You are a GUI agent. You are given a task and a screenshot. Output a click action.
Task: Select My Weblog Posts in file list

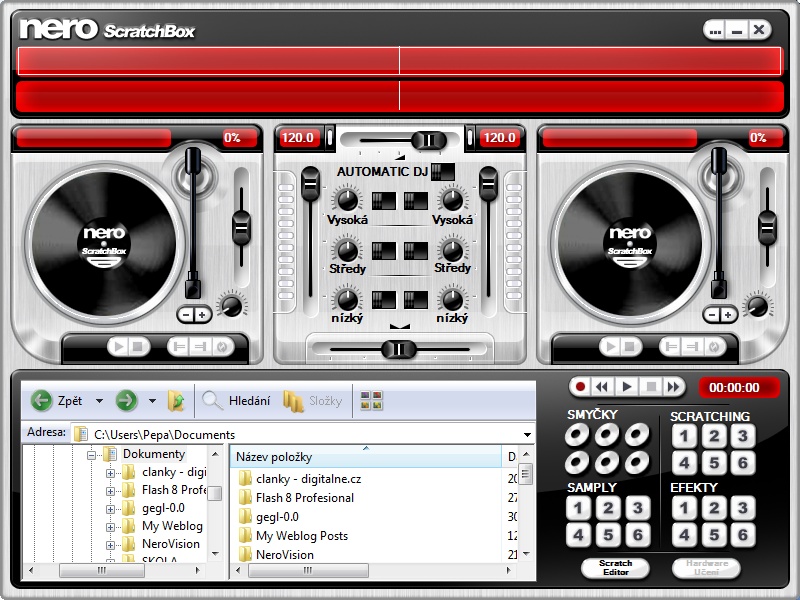(302, 536)
